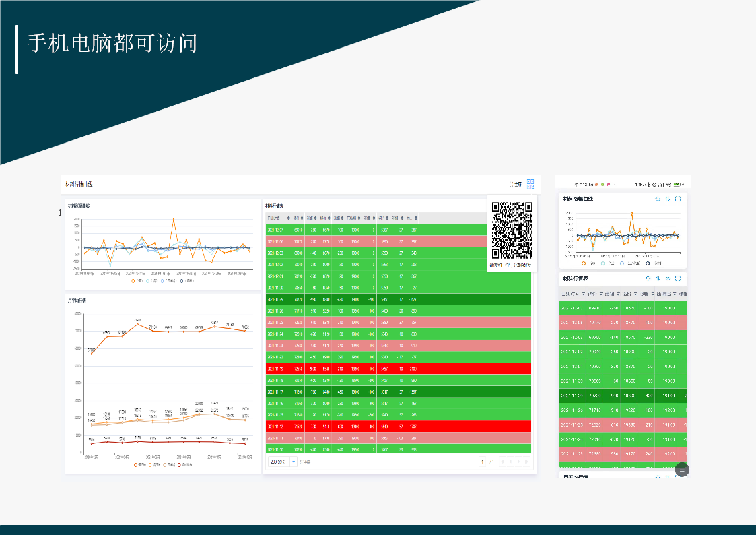Screen dimensions: 756x535
Task: Click sort icon on mobile 材料行情表 card
Action: coord(658,278)
